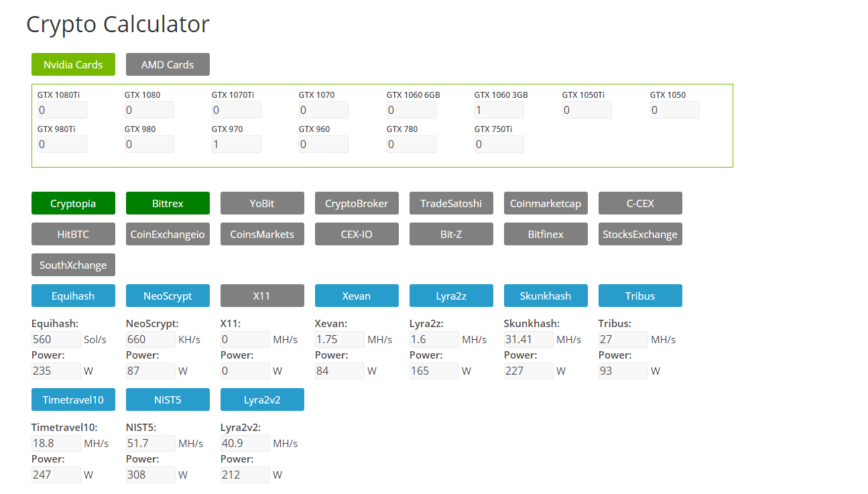Viewport: 868px width, 494px height.
Task: Switch to the Nvidia Cards tab
Action: point(73,64)
